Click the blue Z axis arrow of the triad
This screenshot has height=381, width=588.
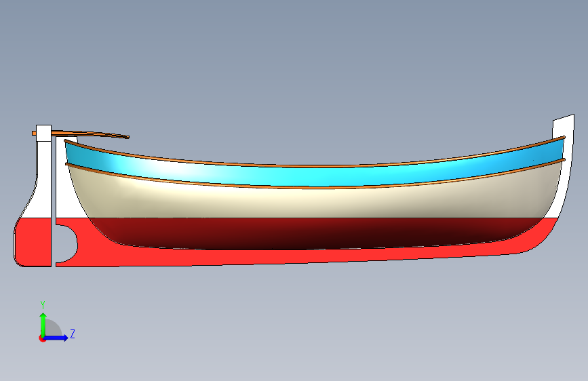pos(56,338)
